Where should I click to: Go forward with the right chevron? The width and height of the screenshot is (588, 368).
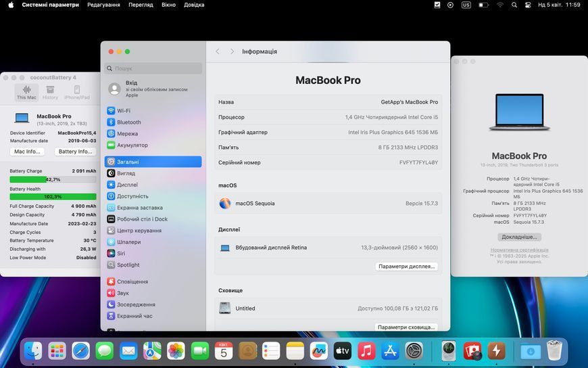232,51
